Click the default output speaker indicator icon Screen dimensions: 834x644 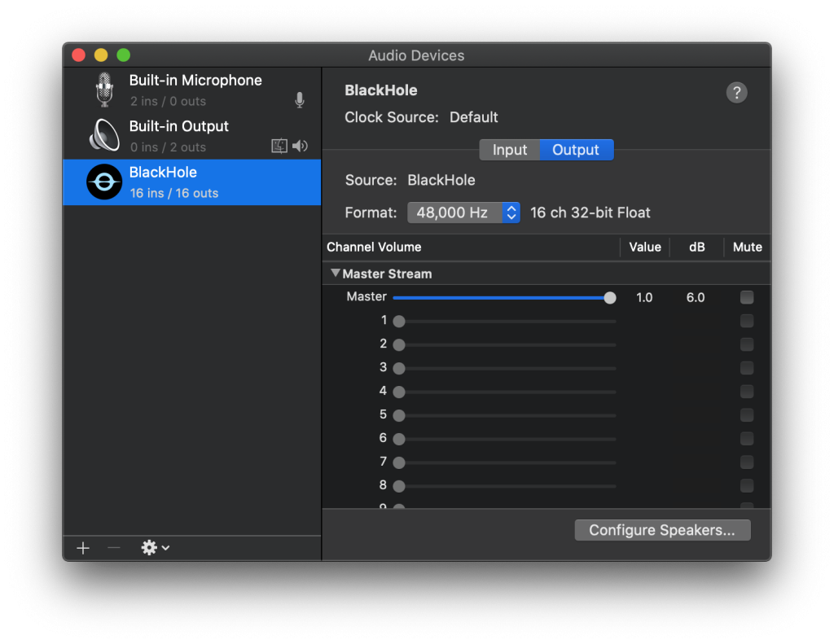tap(301, 147)
